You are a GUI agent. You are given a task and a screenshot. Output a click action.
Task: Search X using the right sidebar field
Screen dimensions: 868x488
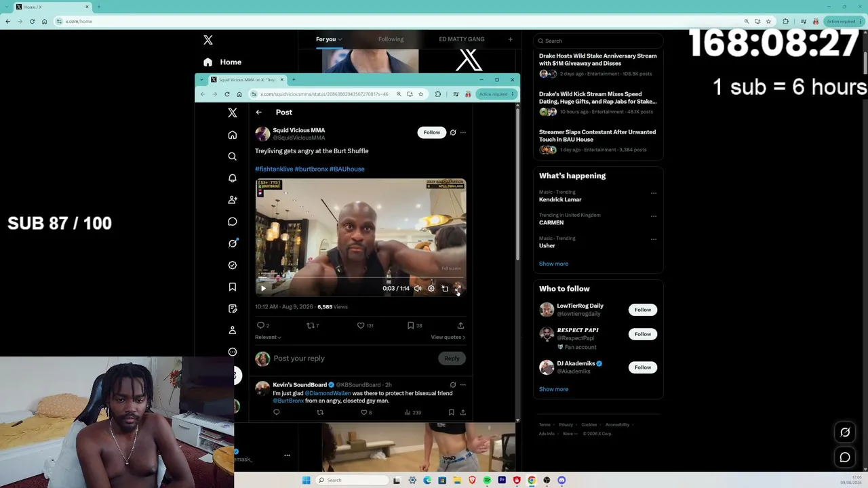click(x=598, y=41)
